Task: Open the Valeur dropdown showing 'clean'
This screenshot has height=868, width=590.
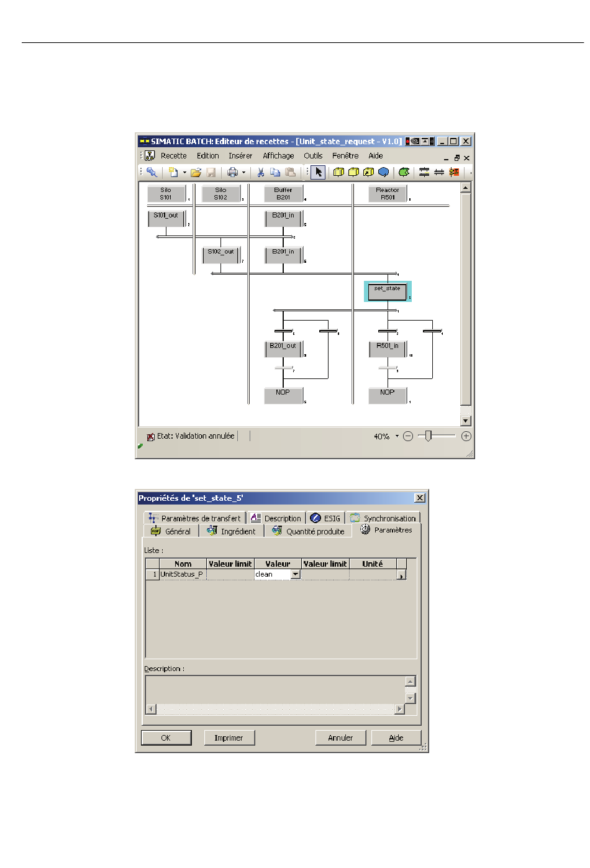Action: pos(296,575)
